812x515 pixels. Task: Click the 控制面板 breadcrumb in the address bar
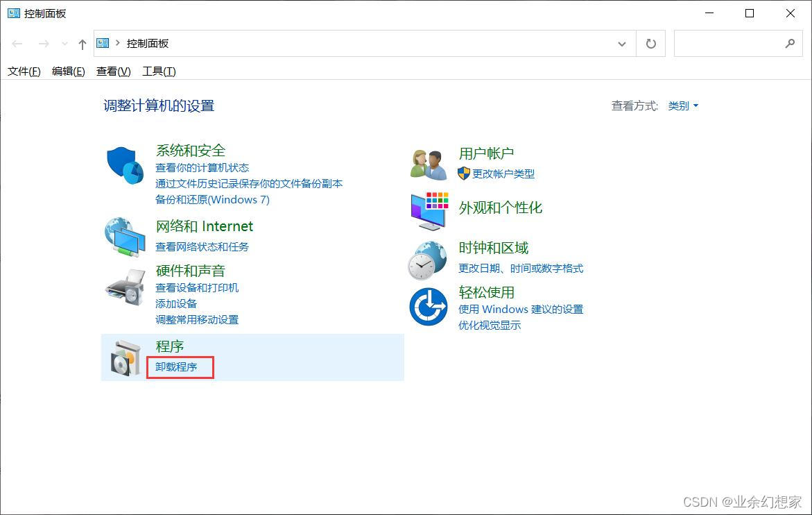coord(148,44)
